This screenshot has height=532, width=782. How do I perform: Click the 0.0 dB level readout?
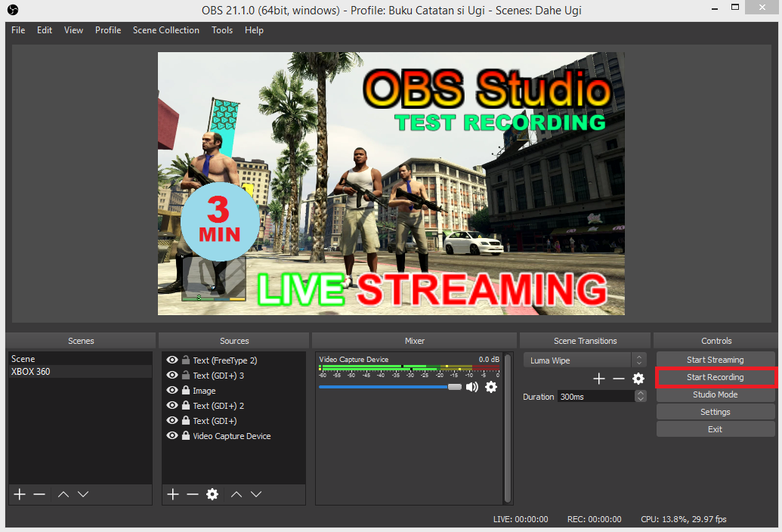pyautogui.click(x=489, y=359)
